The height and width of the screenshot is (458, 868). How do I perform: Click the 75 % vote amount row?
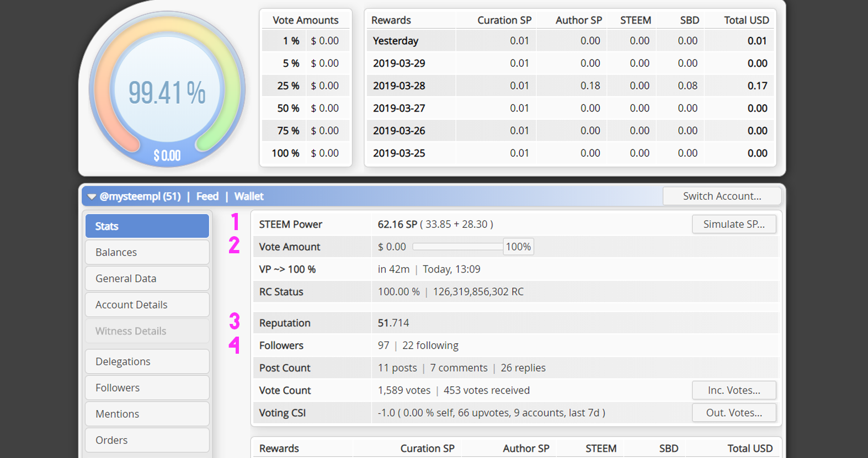[x=306, y=131]
